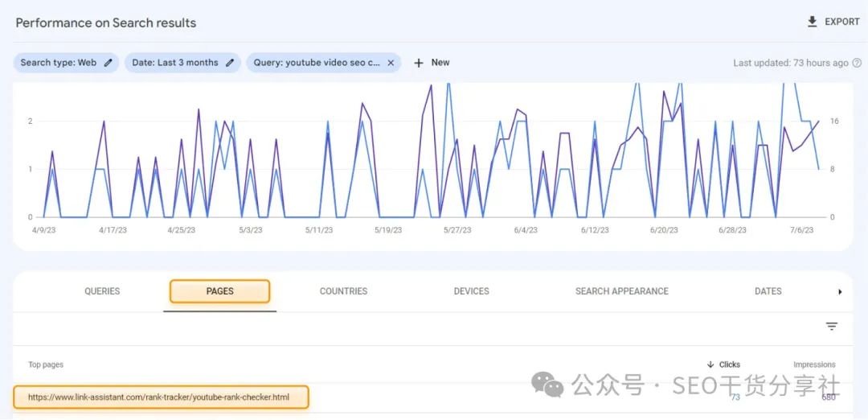
Task: Switch to the QUERIES tab
Action: (102, 291)
